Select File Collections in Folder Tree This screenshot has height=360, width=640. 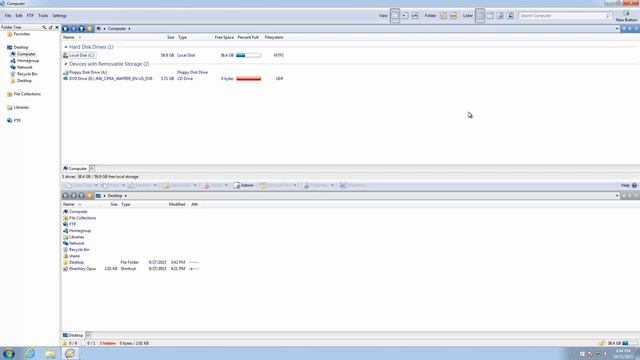click(24, 94)
